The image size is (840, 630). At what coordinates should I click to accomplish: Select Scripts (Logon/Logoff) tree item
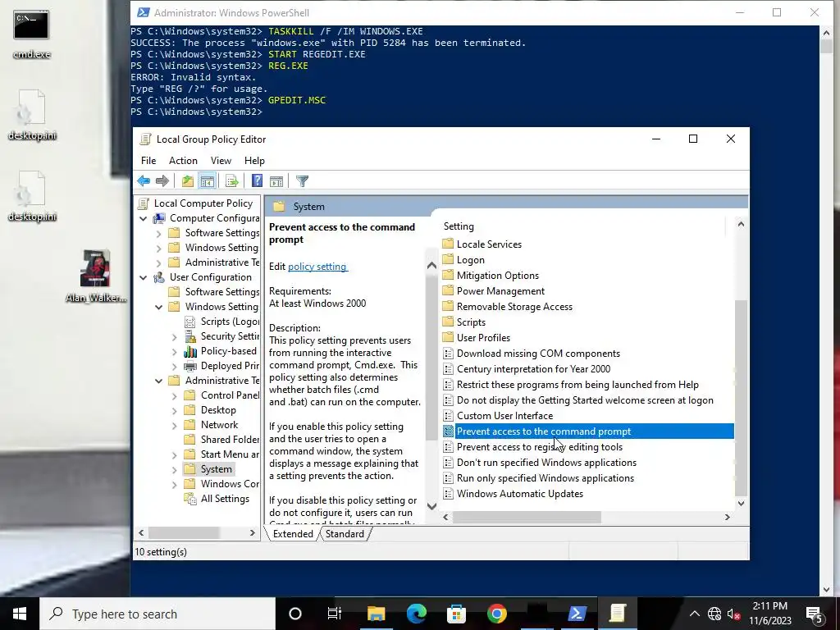[x=230, y=322]
